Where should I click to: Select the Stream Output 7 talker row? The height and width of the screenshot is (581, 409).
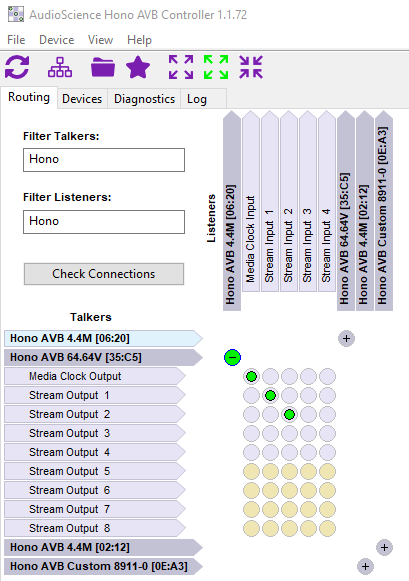pos(95,509)
